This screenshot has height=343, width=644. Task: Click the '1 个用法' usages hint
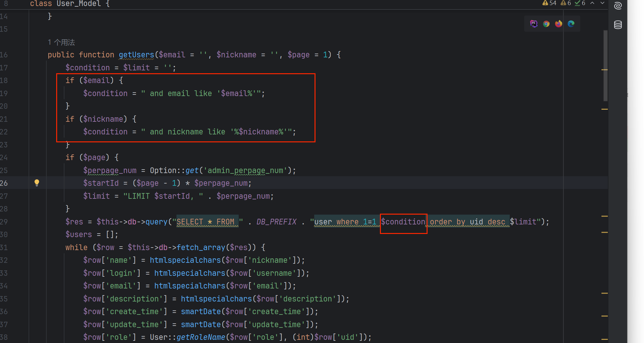point(61,42)
